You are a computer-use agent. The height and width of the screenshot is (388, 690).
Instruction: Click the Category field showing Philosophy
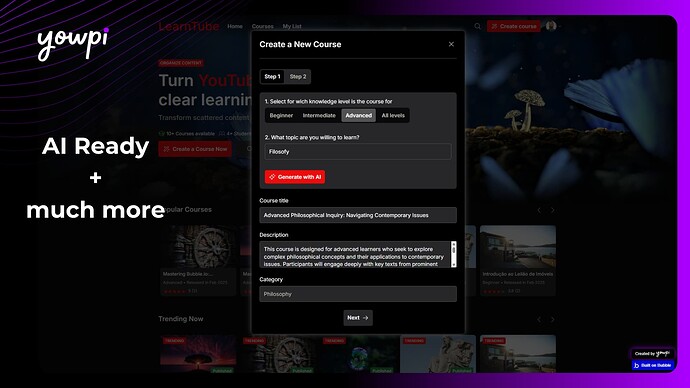[x=358, y=294]
